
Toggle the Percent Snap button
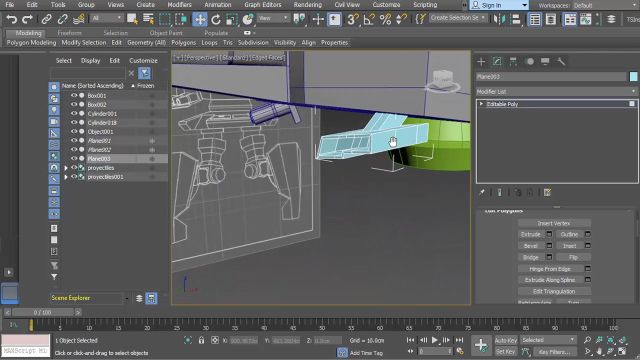tap(385, 19)
